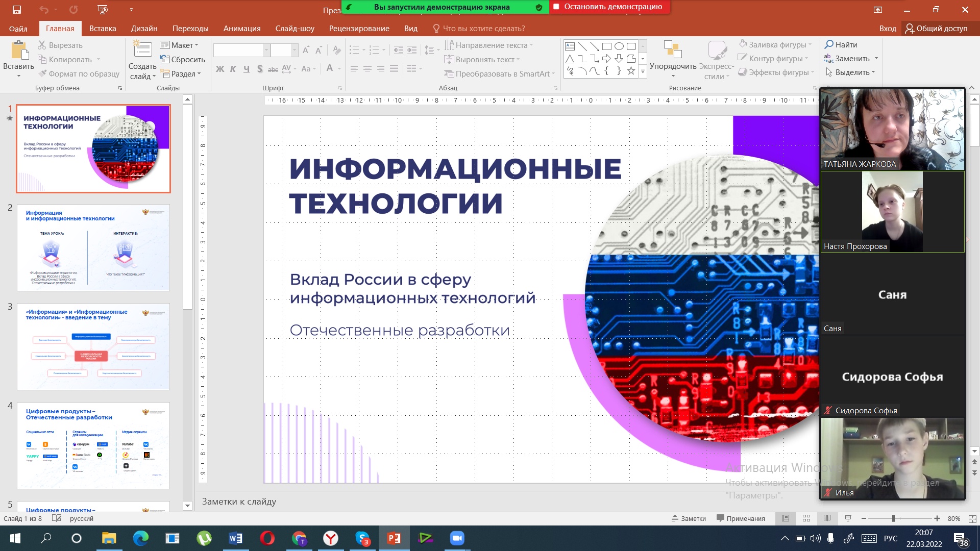This screenshot has width=980, height=551.
Task: Click the Формат по образцу format painter
Action: pos(79,74)
